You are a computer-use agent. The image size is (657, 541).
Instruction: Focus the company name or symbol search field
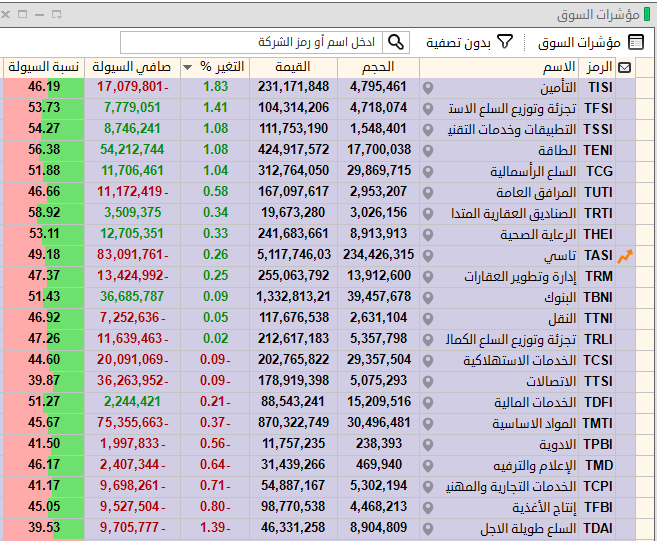point(251,42)
